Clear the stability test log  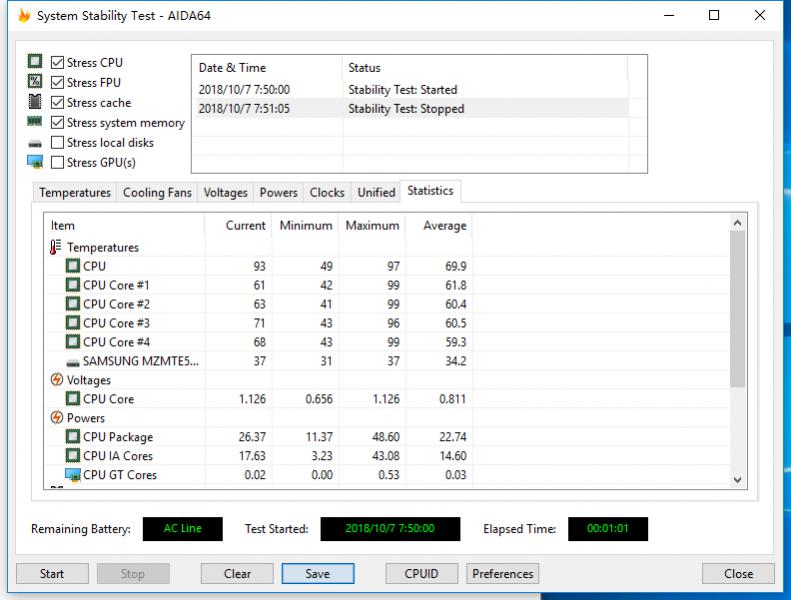pyautogui.click(x=237, y=574)
